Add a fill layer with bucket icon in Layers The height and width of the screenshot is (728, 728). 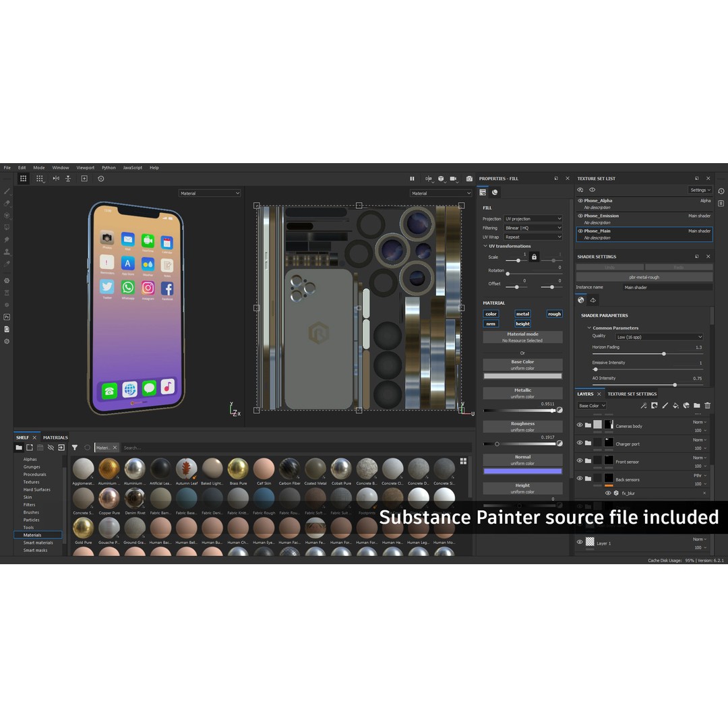pos(675,406)
